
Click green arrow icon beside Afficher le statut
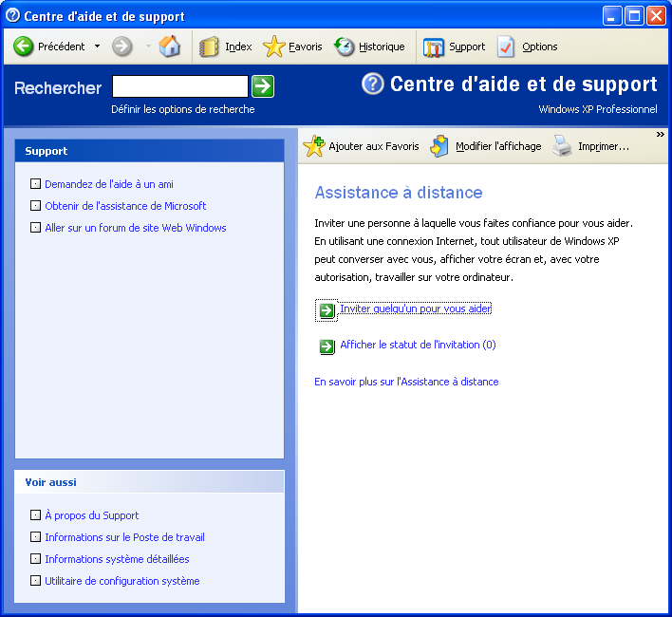[x=327, y=346]
